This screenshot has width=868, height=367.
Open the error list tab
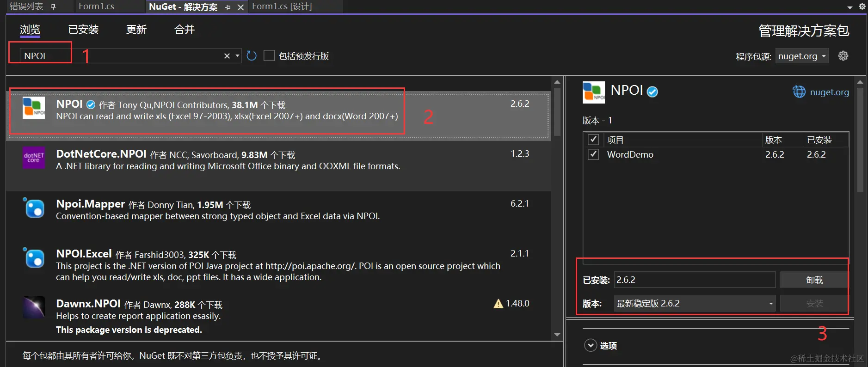coord(26,6)
